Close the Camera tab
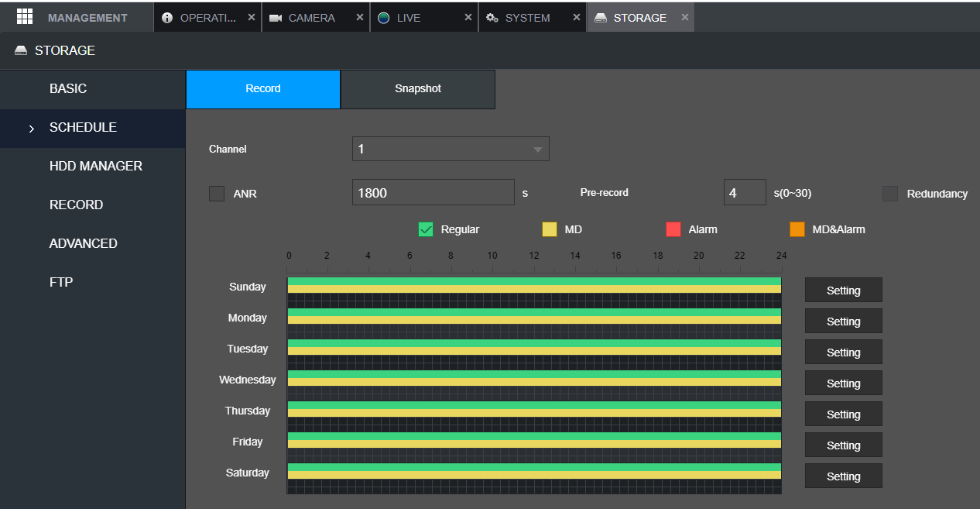 point(360,17)
